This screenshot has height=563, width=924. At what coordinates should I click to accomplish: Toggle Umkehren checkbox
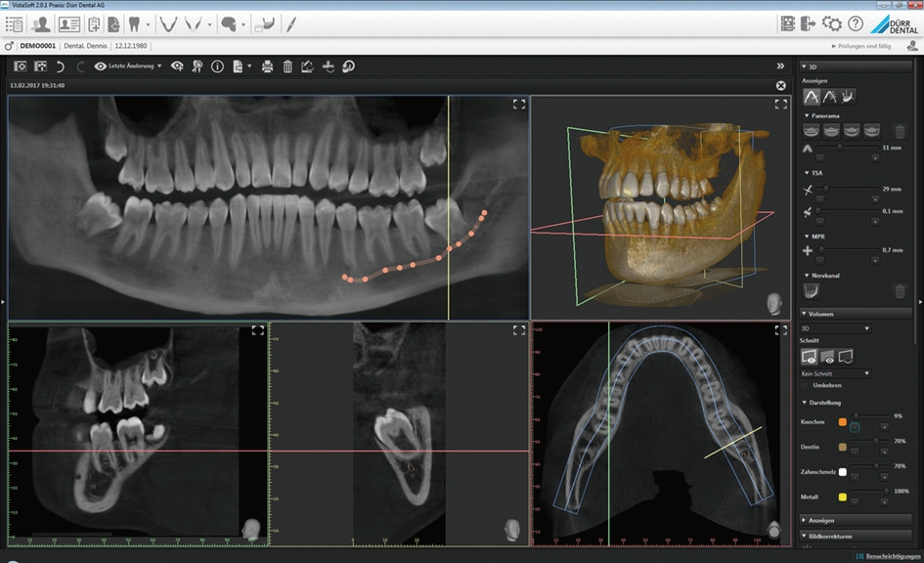click(x=805, y=386)
